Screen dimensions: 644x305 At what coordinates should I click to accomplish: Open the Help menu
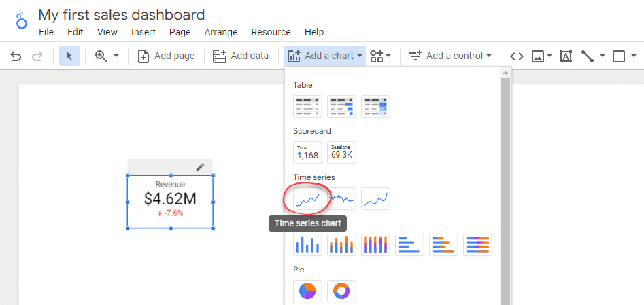[x=314, y=32]
